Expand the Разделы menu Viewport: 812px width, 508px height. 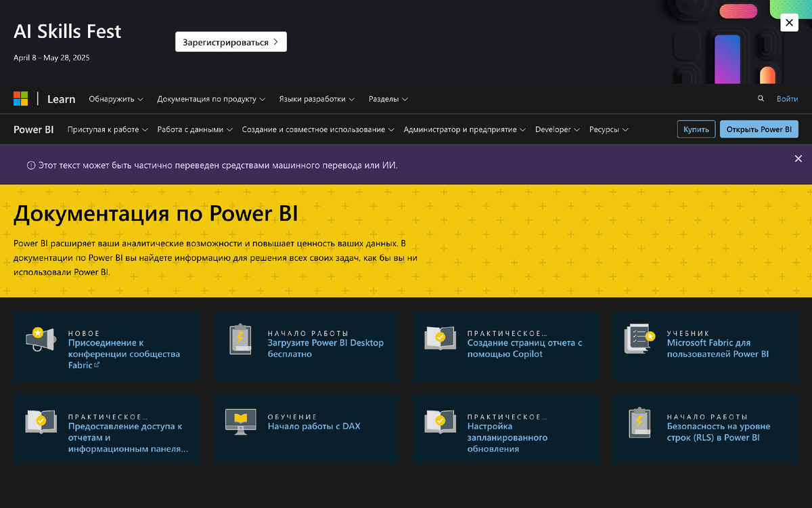pyautogui.click(x=388, y=99)
